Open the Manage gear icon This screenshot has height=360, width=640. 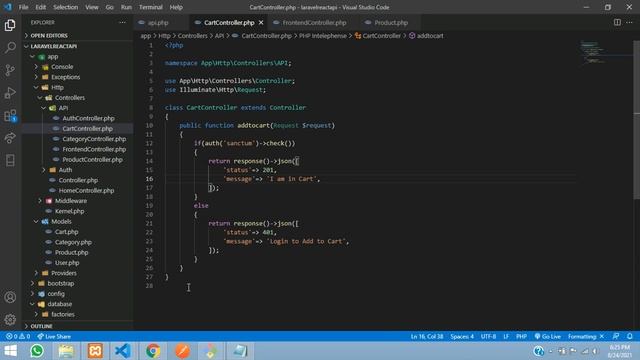[10, 319]
